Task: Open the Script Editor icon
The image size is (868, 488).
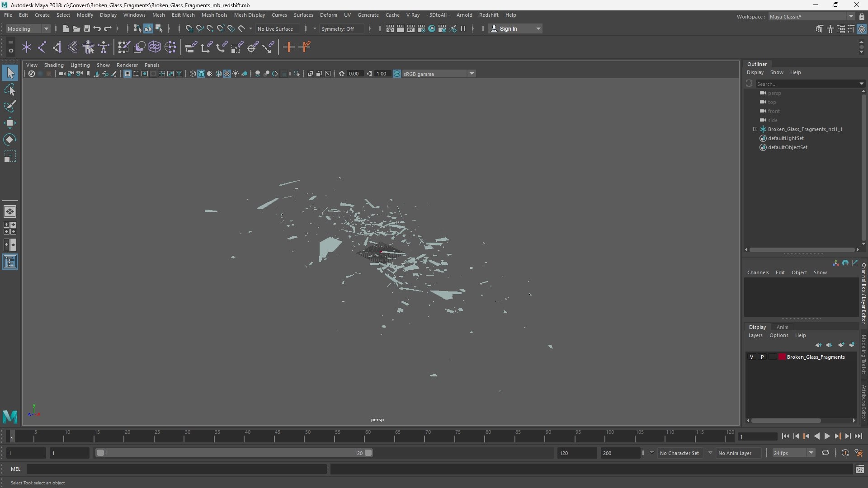Action: click(x=860, y=469)
